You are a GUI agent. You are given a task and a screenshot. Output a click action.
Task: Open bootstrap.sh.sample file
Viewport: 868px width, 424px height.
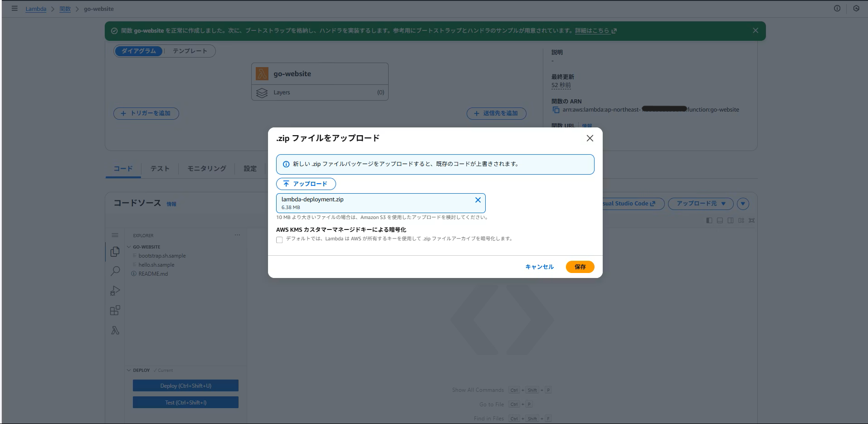click(162, 256)
